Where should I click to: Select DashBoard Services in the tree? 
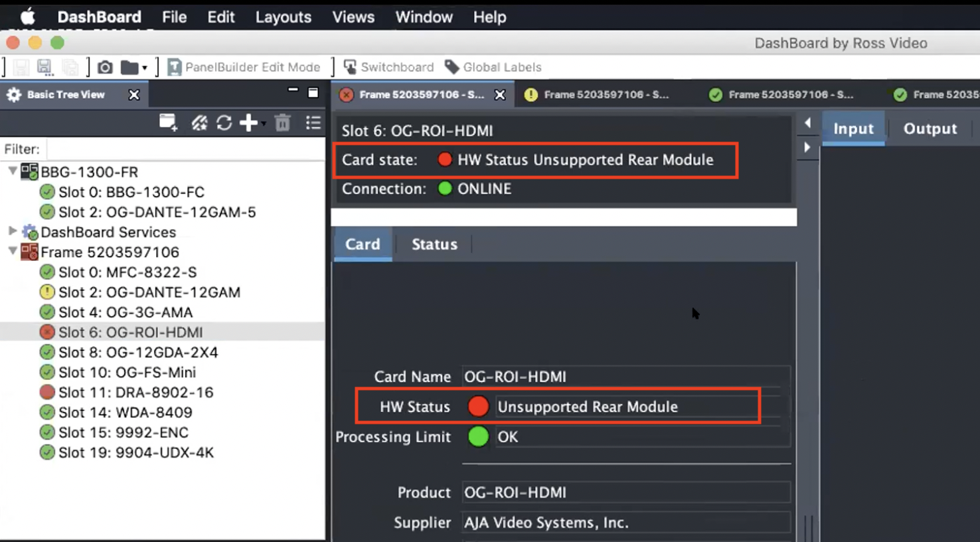(x=108, y=232)
